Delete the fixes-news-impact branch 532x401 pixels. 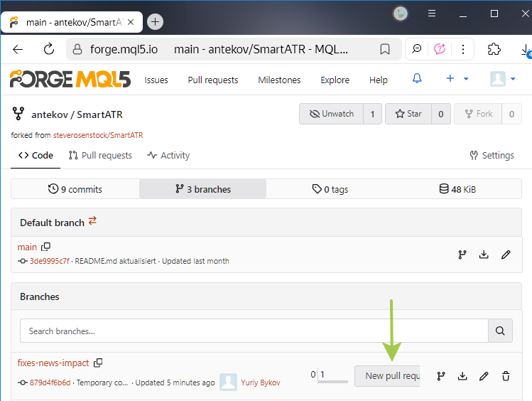click(506, 376)
